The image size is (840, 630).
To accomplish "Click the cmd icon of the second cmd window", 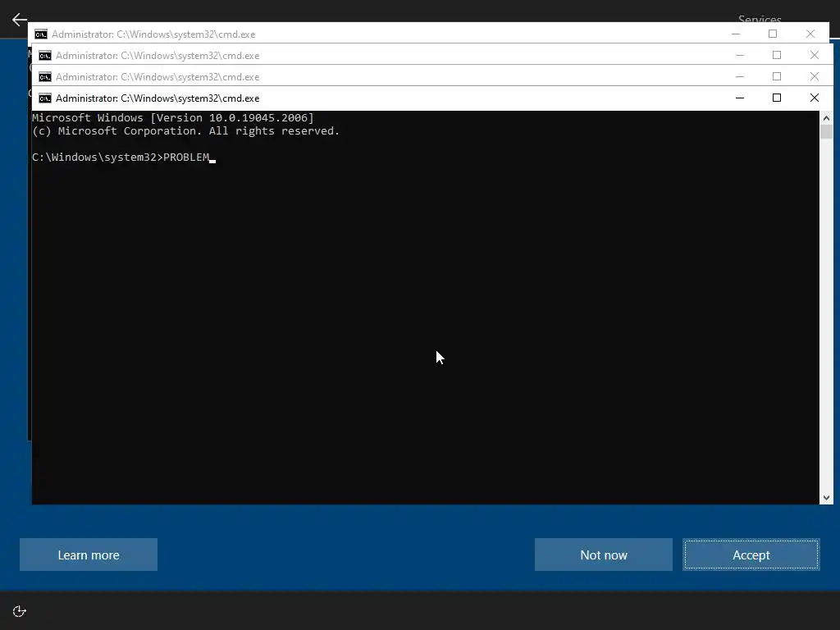I will click(x=45, y=56).
